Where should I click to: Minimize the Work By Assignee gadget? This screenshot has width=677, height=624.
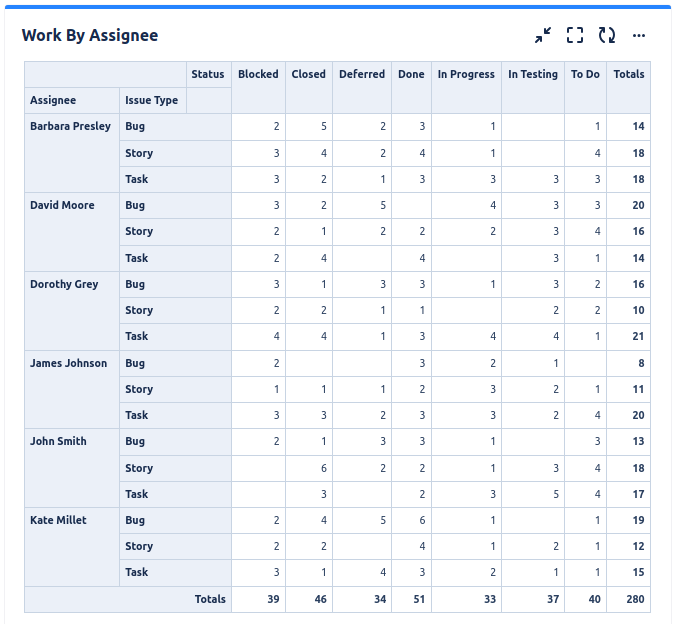[543, 35]
